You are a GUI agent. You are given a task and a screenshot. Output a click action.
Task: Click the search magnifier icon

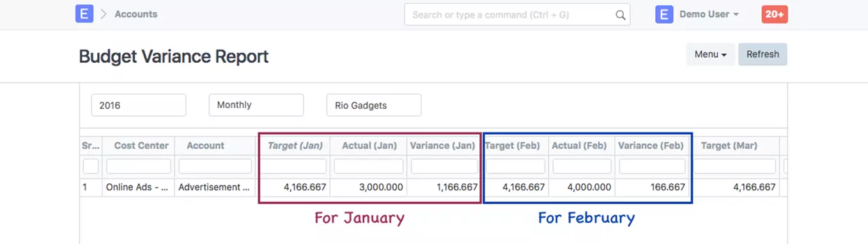620,15
